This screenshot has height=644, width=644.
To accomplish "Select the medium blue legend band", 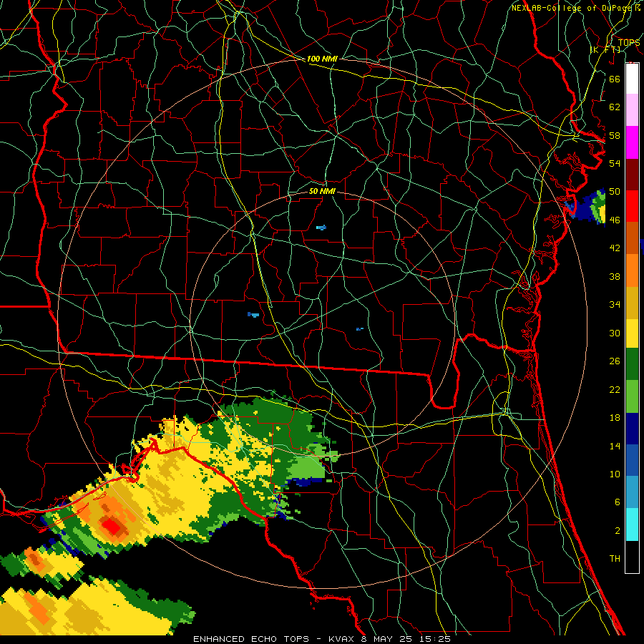I will [632, 460].
